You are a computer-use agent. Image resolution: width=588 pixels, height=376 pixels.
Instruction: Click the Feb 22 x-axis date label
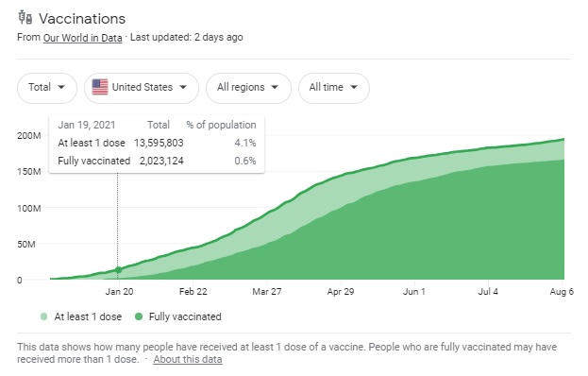click(x=193, y=292)
